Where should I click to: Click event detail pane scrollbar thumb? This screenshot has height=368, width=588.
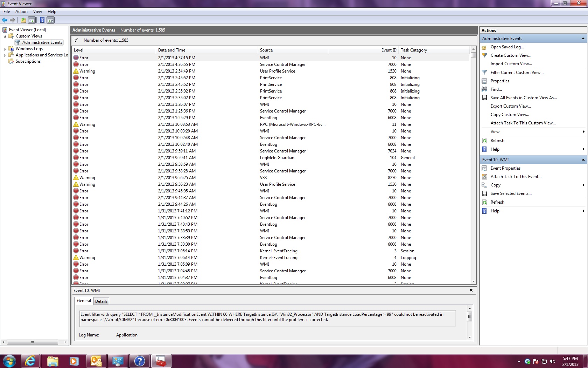[469, 316]
